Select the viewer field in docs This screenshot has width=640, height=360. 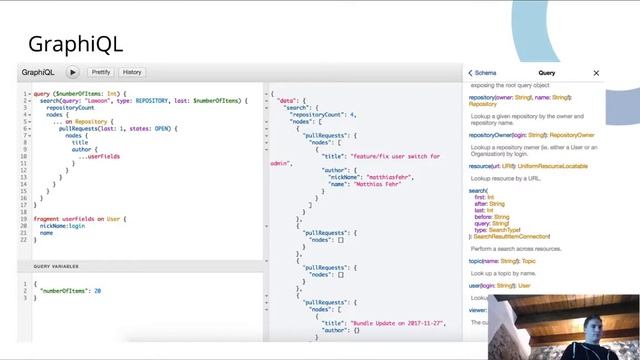point(478,310)
